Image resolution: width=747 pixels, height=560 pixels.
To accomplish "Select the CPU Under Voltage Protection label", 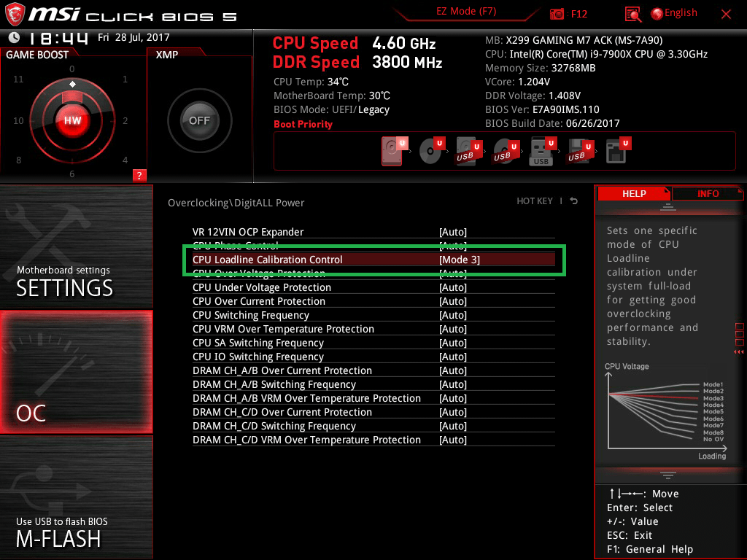I will (x=262, y=287).
